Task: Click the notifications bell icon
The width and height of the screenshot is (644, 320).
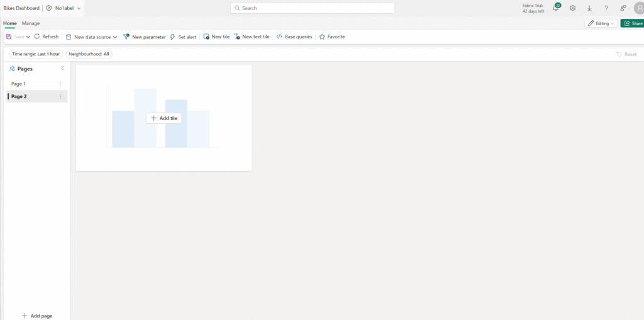Action: (556, 8)
